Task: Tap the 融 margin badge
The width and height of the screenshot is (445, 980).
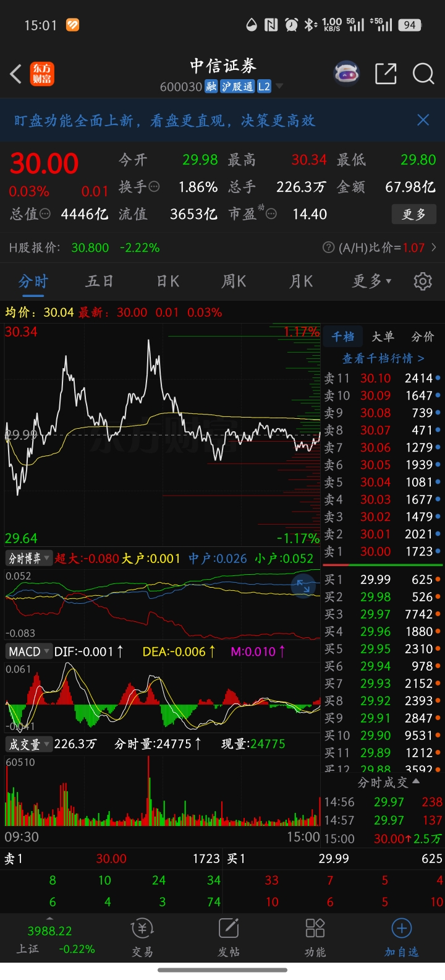Action: point(211,87)
